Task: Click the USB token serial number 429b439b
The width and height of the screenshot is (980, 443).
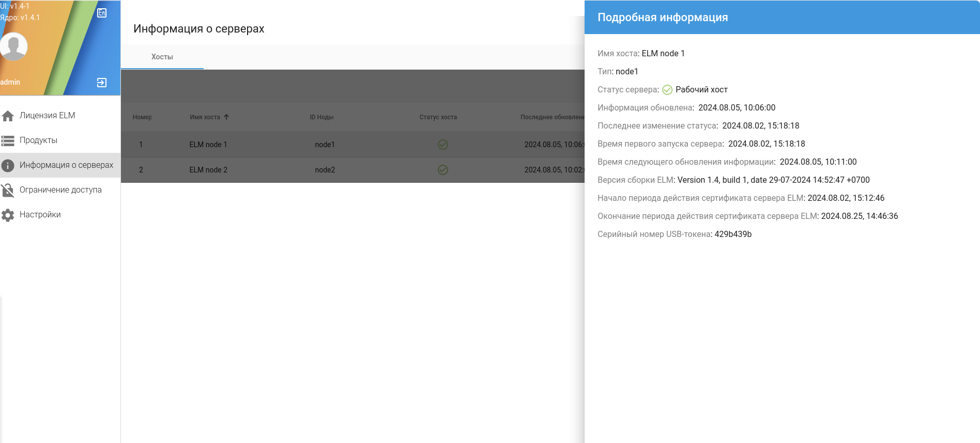Action: (x=733, y=234)
